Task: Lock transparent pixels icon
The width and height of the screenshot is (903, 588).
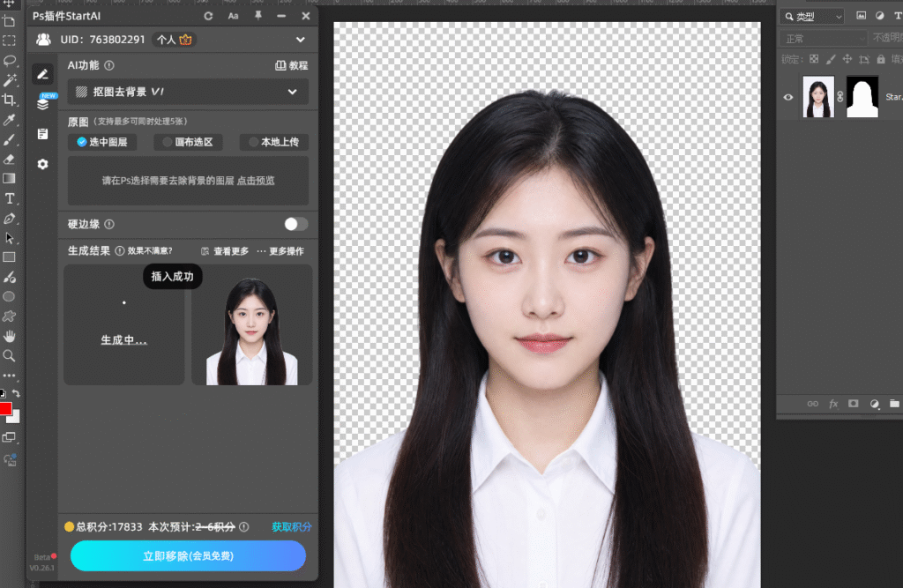Action: click(814, 59)
